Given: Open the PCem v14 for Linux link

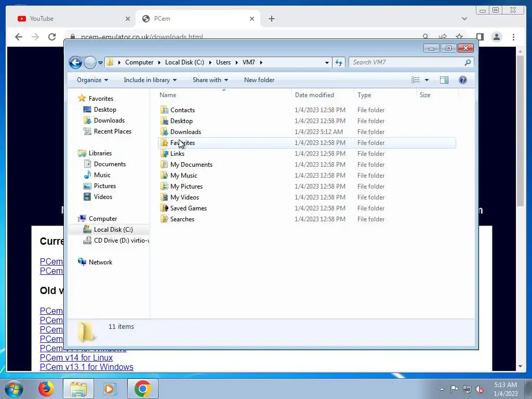Looking at the screenshot, I should click(x=76, y=357).
